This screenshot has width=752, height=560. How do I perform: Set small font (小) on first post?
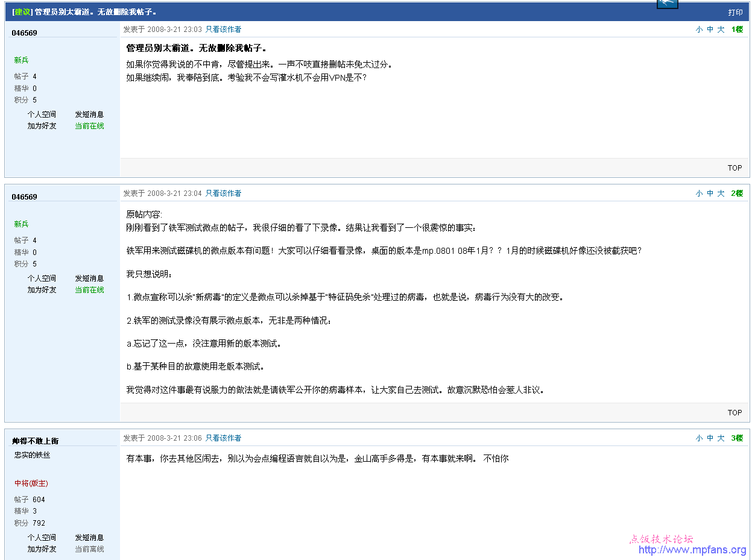(699, 30)
